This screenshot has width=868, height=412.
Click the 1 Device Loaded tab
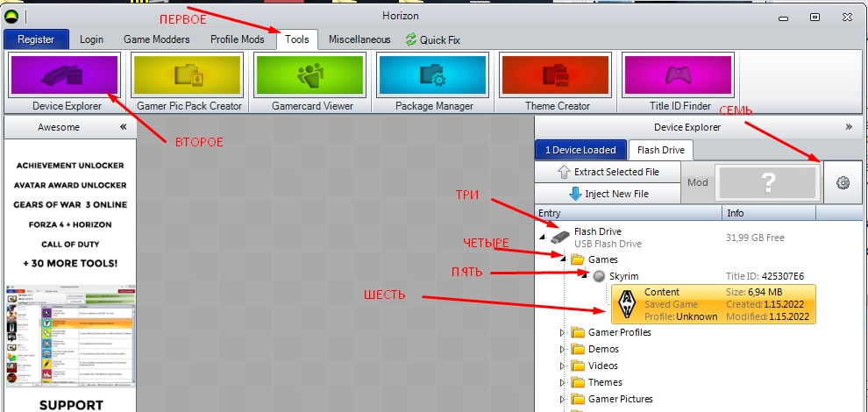click(x=580, y=150)
